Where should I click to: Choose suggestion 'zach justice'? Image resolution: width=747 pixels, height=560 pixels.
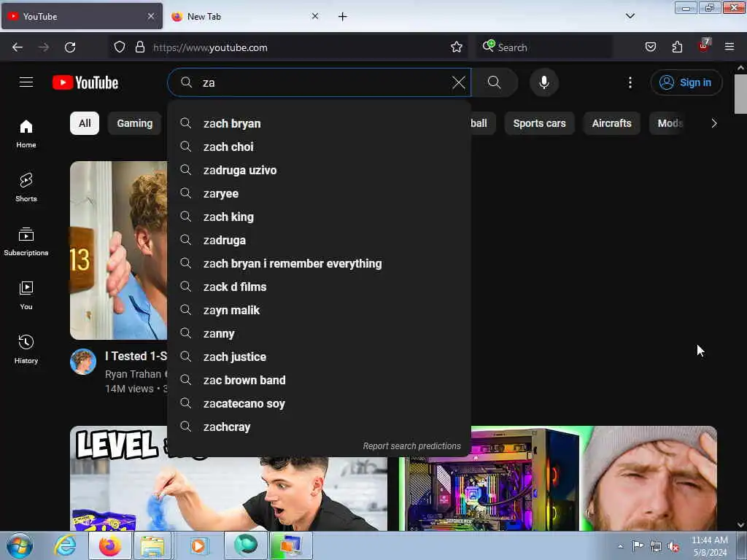click(320, 357)
